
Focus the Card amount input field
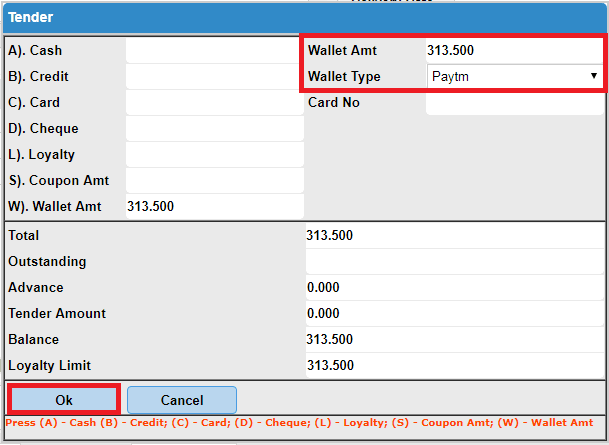(214, 102)
